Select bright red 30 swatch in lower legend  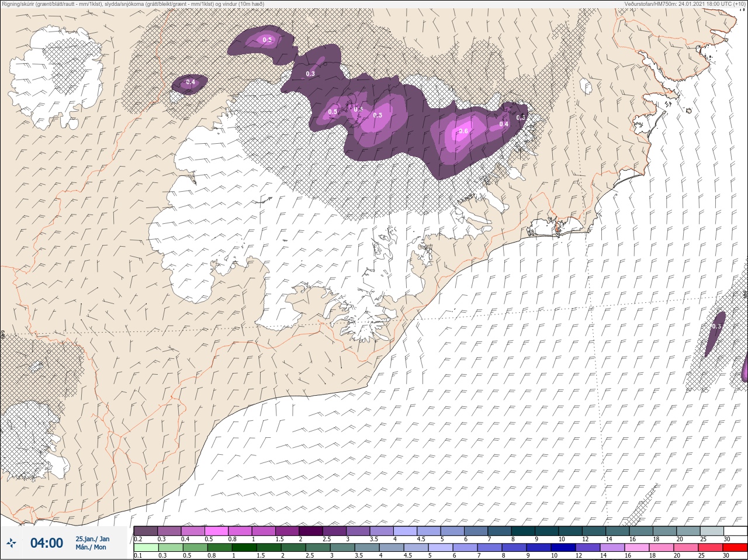click(x=735, y=548)
